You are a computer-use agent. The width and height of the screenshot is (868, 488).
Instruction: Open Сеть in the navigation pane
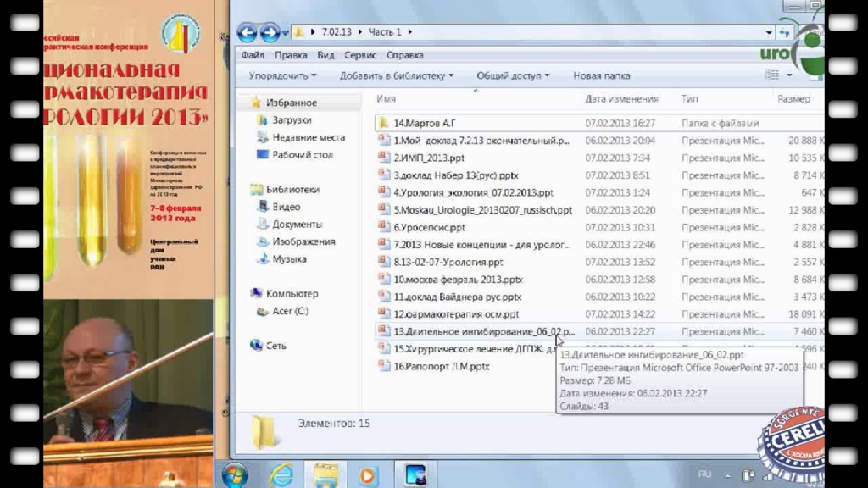(x=275, y=346)
